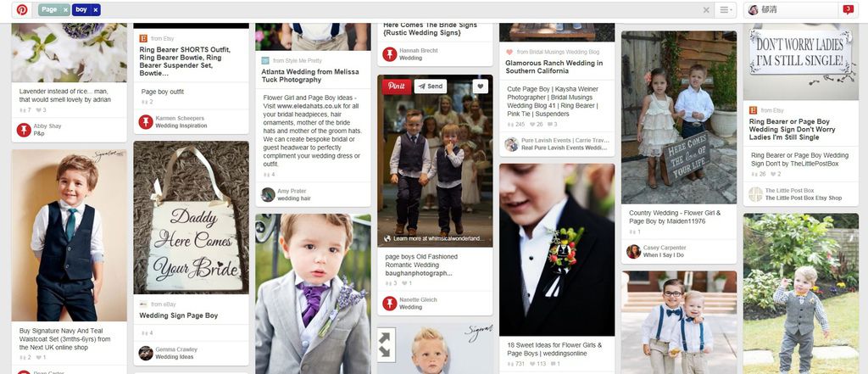Screen dimensions: 868x374
Task: Send the page boys pin
Action: pyautogui.click(x=430, y=86)
